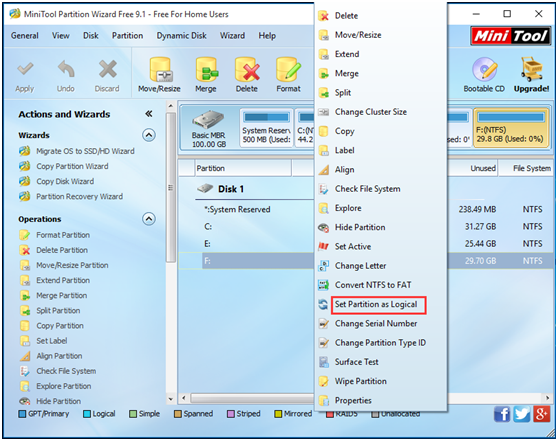Open the Google Plus share icon

point(541,414)
